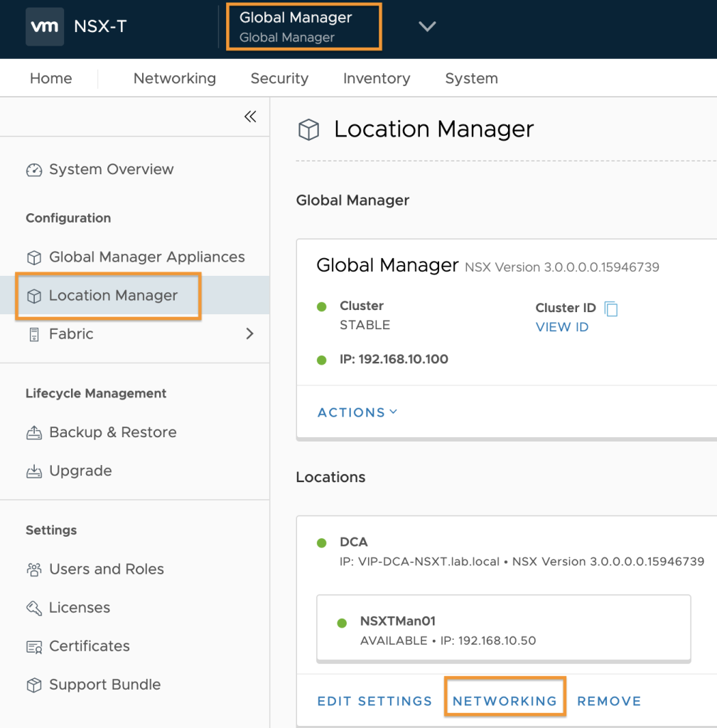
Task: Click the Licenses key icon
Action: (34, 608)
